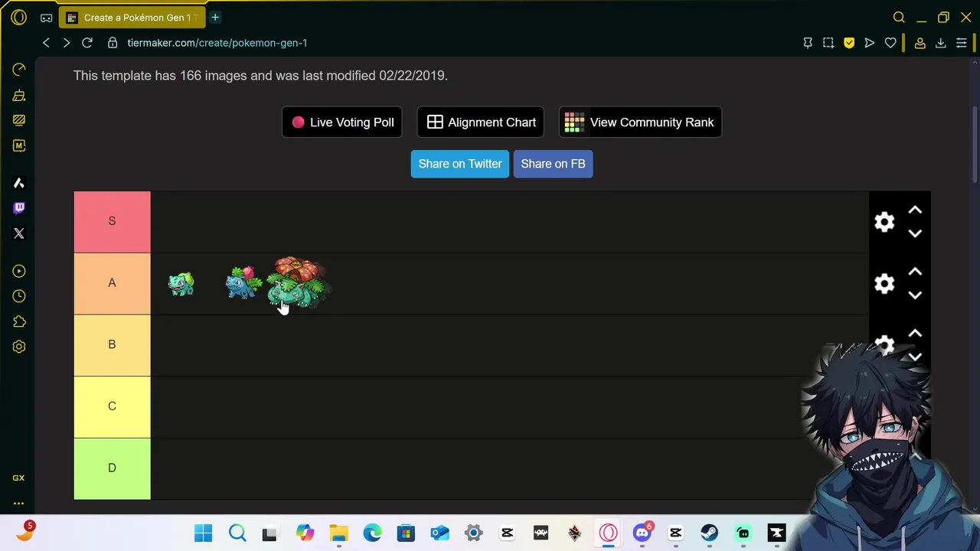The width and height of the screenshot is (980, 551).
Task: Move tier S row up
Action: tap(915, 210)
